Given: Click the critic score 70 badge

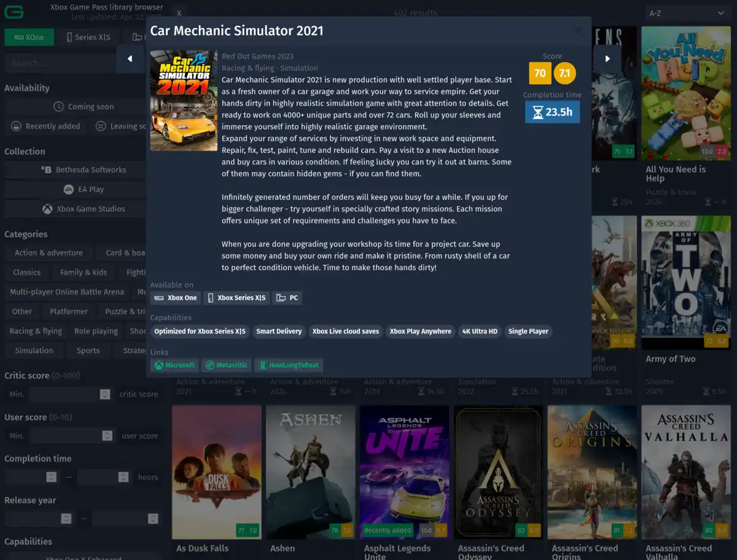Looking at the screenshot, I should coord(540,74).
